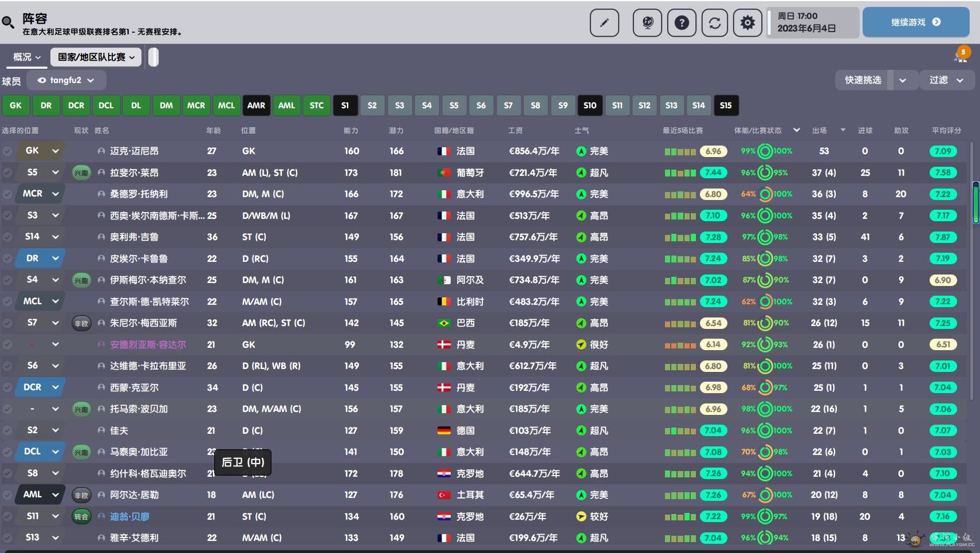The width and height of the screenshot is (980, 553).
Task: Select the GK position tab
Action: [15, 105]
